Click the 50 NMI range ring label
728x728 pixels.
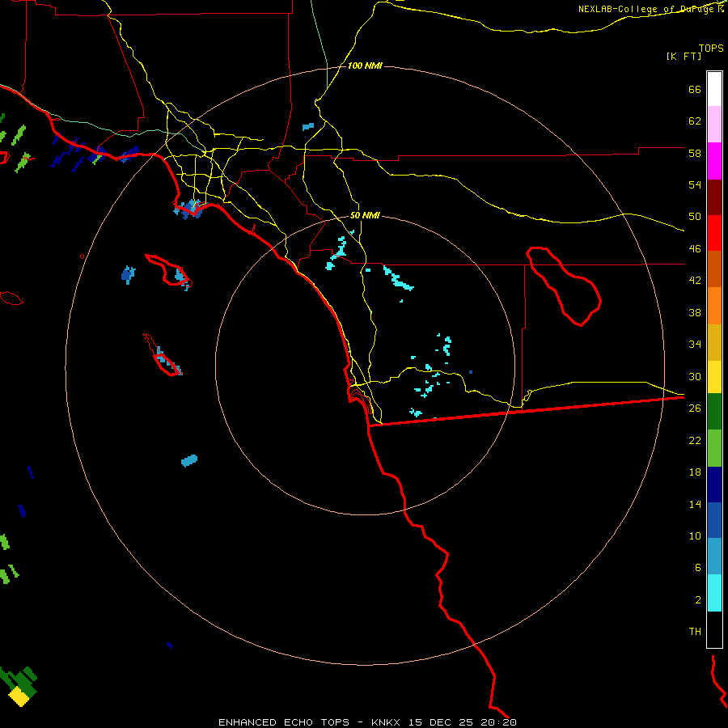pos(365,215)
